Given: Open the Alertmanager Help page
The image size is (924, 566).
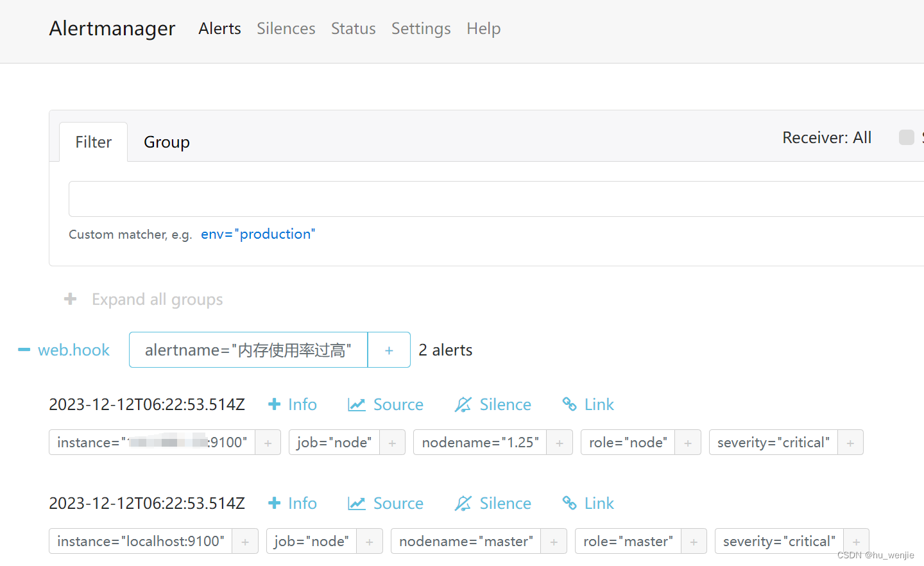Looking at the screenshot, I should (x=484, y=28).
